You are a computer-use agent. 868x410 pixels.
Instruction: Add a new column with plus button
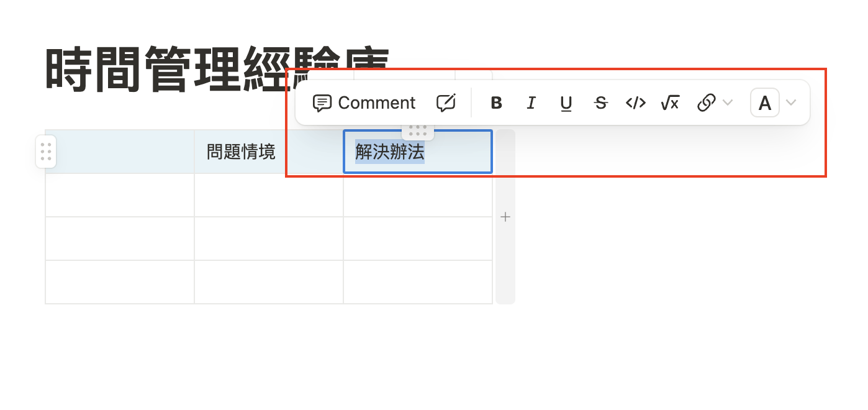click(505, 217)
